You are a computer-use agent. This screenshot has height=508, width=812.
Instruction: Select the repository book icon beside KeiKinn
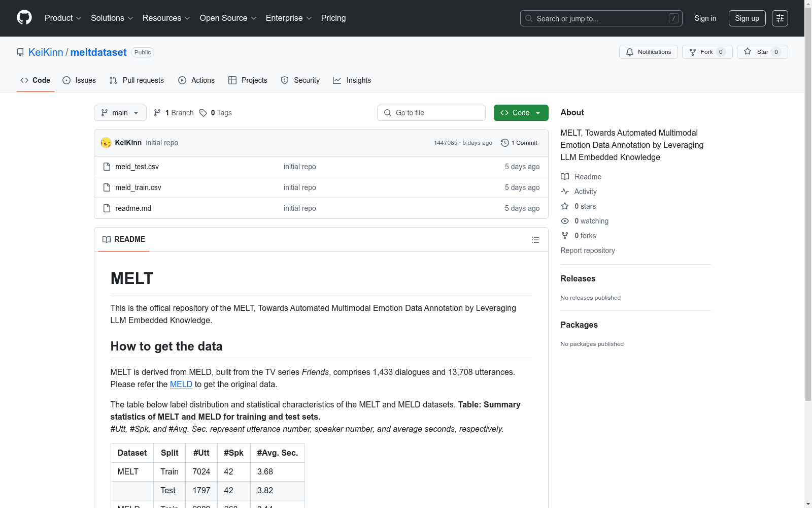(20, 52)
